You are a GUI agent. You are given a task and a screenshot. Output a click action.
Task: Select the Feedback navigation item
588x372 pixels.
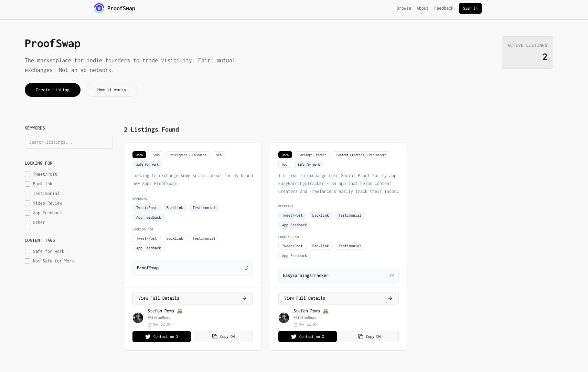point(443,8)
